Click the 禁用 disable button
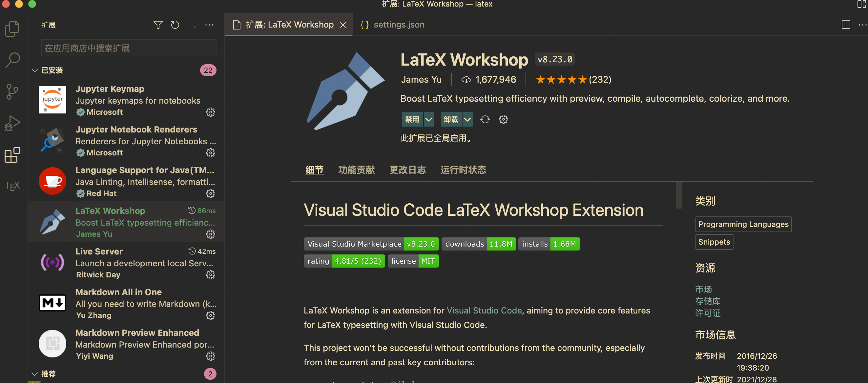Viewport: 868px width, 383px height. [412, 119]
